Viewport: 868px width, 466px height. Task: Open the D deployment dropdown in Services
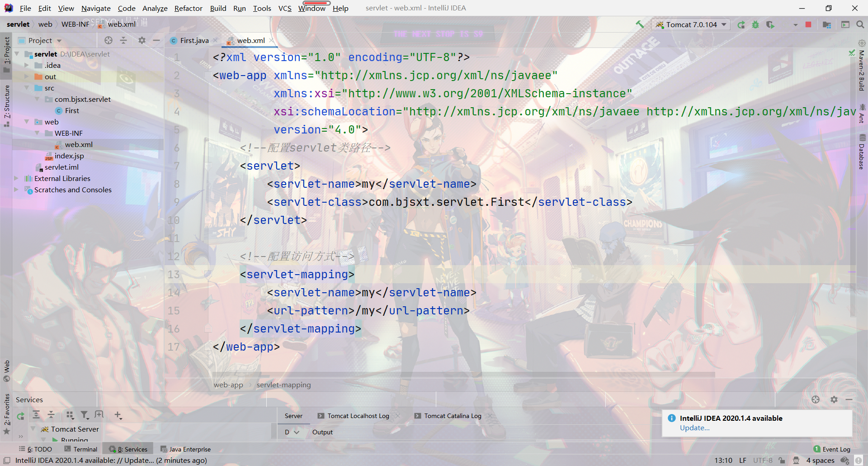(292, 432)
